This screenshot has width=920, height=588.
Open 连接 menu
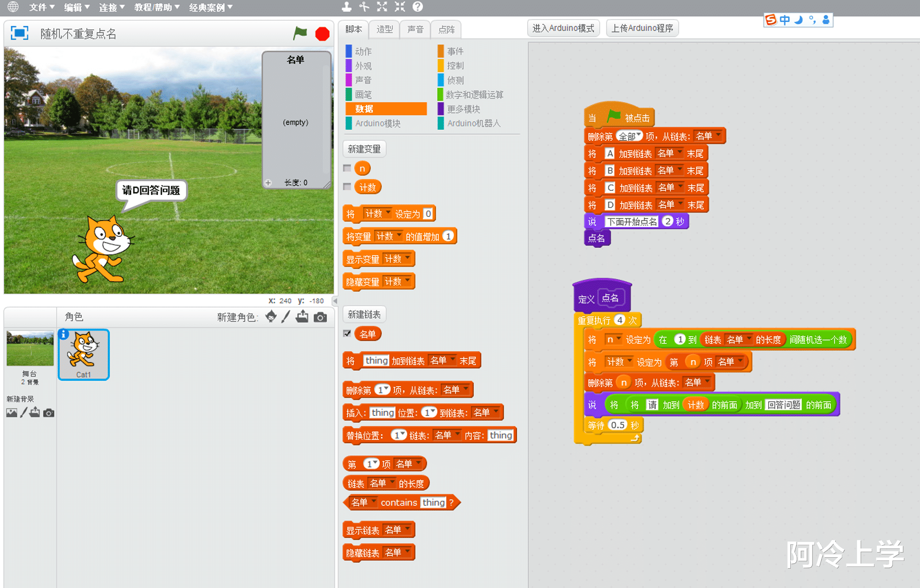111,7
